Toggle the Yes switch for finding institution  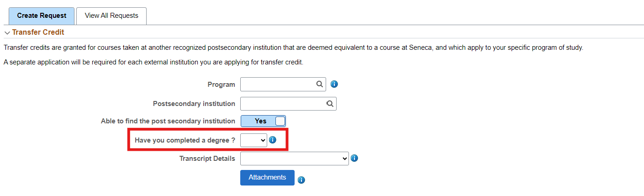263,121
